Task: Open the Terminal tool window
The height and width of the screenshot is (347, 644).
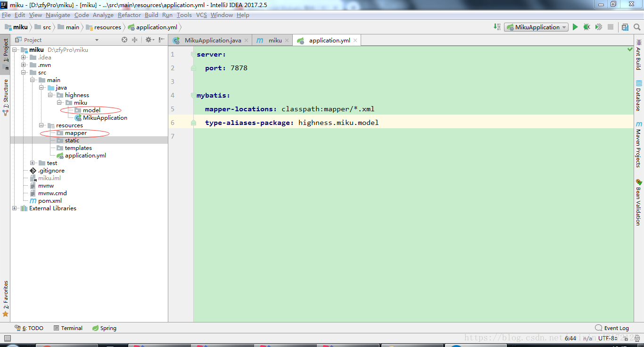Action: tap(68, 328)
